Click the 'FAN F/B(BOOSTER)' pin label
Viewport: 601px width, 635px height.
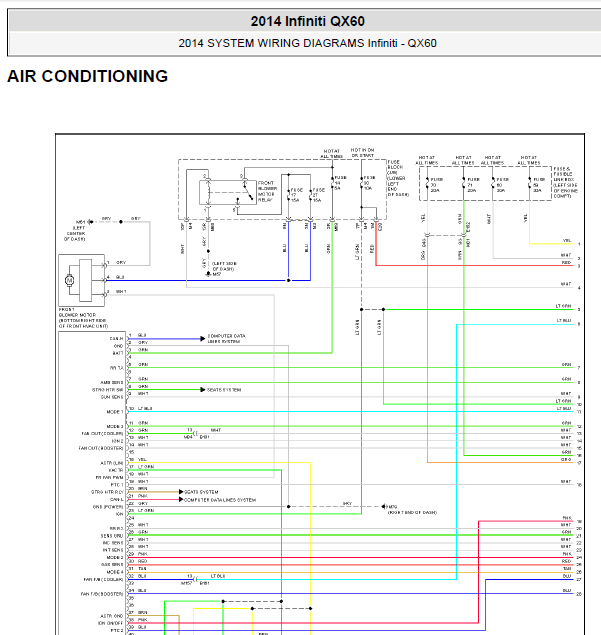tap(102, 594)
